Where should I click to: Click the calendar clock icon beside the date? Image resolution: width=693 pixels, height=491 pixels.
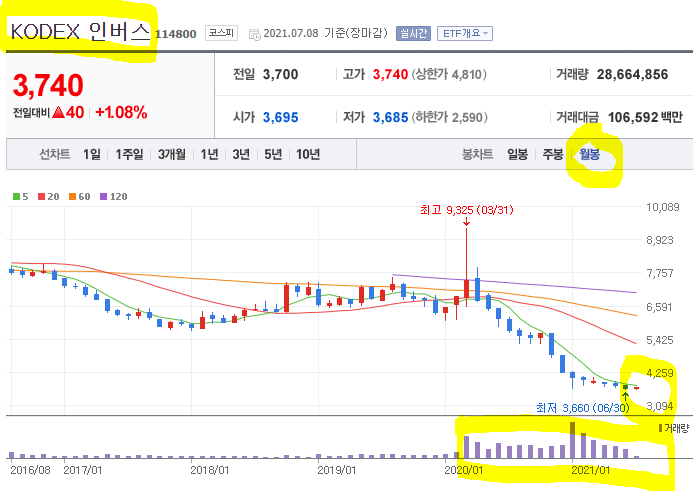255,34
